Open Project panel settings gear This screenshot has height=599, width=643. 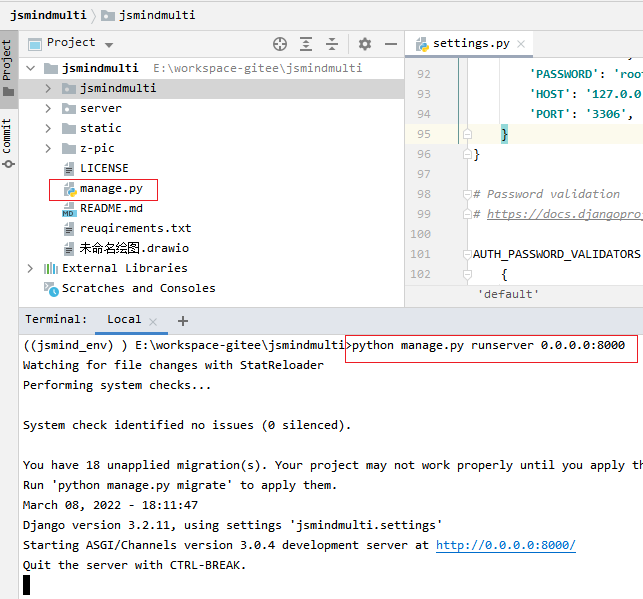(365, 44)
